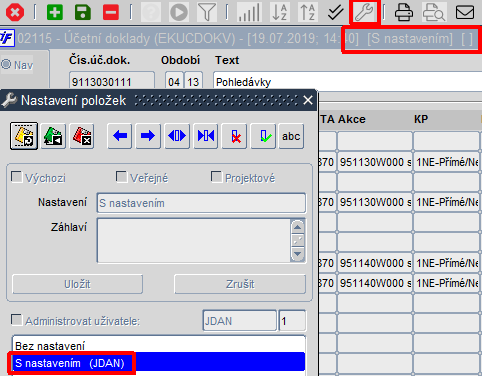The width and height of the screenshot is (482, 376).
Task: Toggle the Projektové checkbox
Action: [x=217, y=177]
